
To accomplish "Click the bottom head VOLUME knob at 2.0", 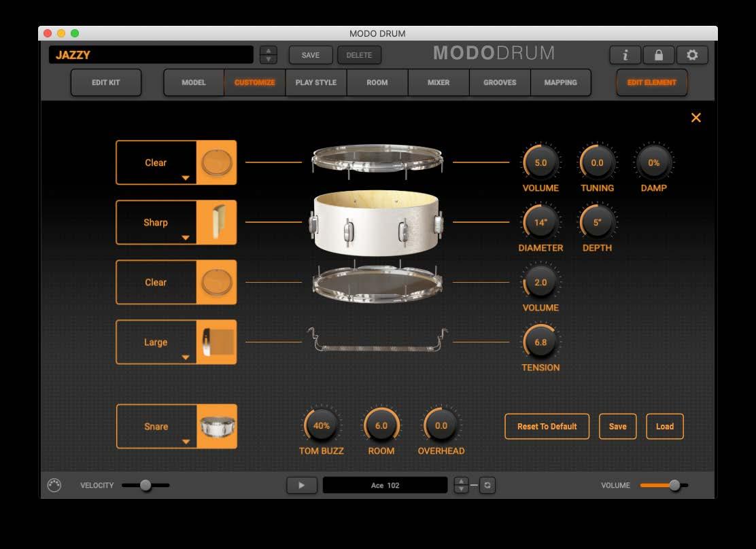I will click(x=540, y=283).
